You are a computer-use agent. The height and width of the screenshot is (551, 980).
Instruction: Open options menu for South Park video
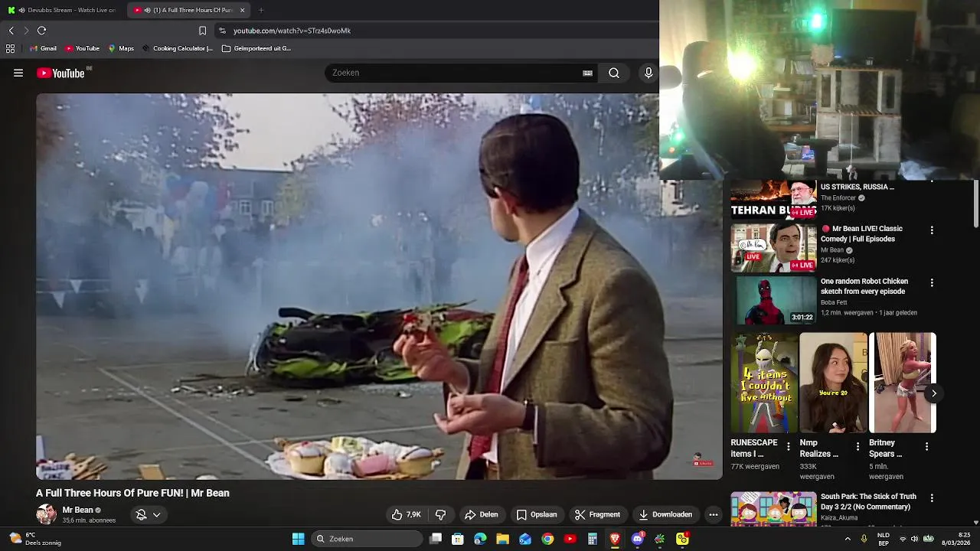pos(932,497)
